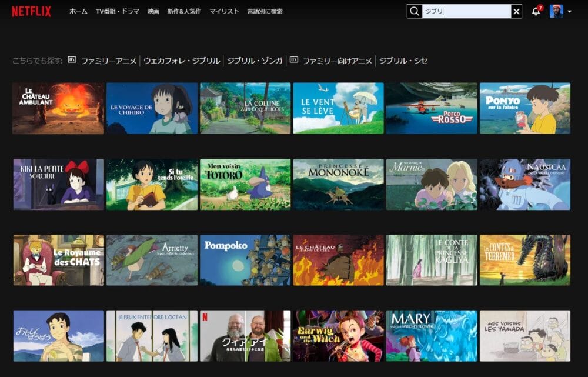The width and height of the screenshot is (588, 377).
Task: Open TV番組・ドラマ menu item
Action: pos(118,11)
